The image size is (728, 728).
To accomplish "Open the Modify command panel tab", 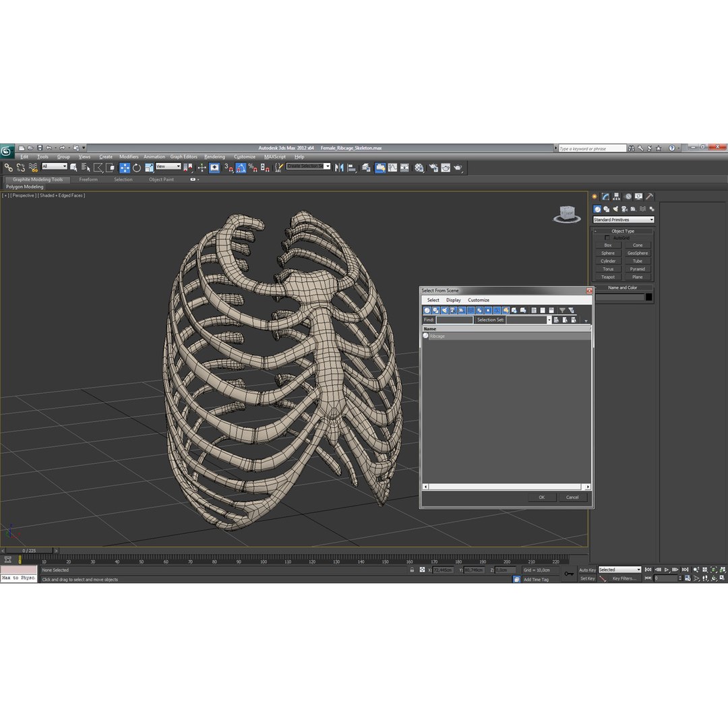I will (605, 196).
